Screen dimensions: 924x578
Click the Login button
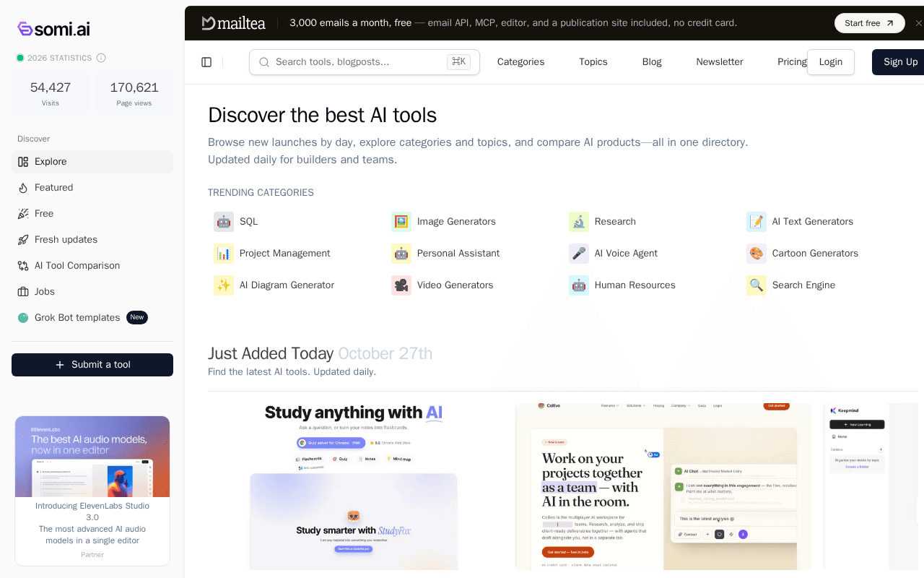[831, 62]
